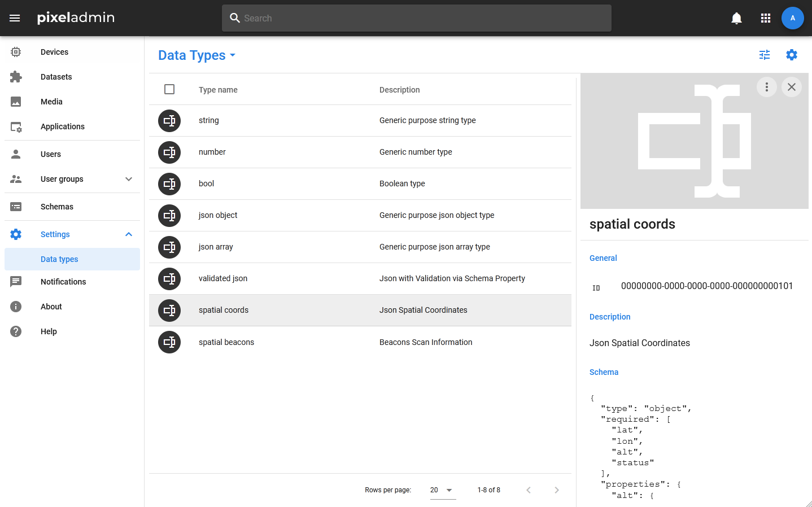812x507 pixels.
Task: Open Schemas from the sidebar
Action: tap(56, 207)
